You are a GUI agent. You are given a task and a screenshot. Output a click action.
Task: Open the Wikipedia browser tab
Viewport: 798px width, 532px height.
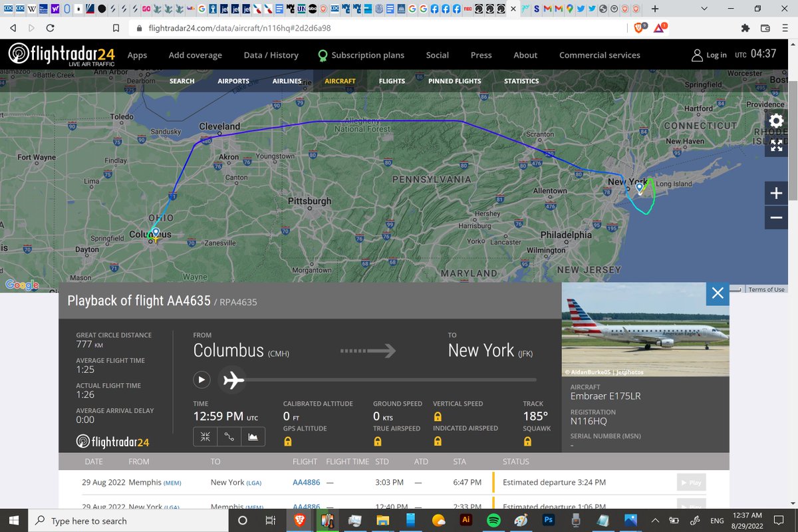[33, 9]
